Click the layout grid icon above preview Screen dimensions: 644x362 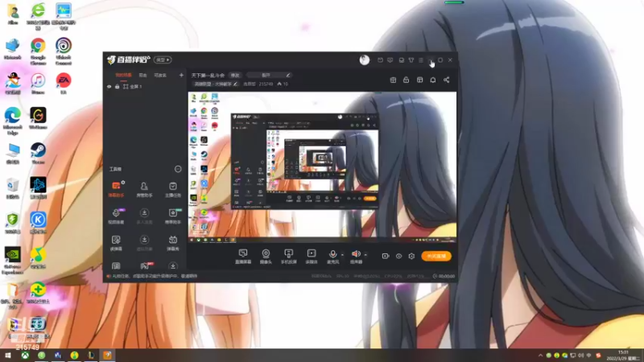point(419,80)
